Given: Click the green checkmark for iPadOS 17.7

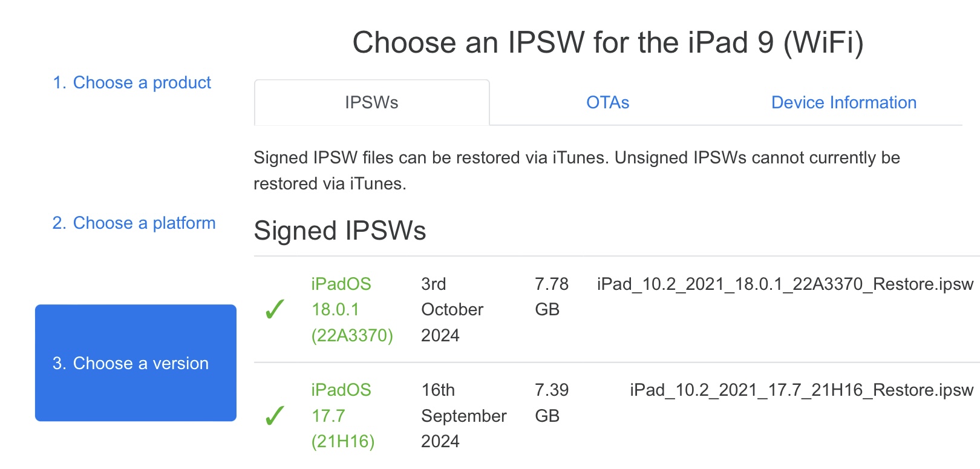Looking at the screenshot, I should pos(275,416).
